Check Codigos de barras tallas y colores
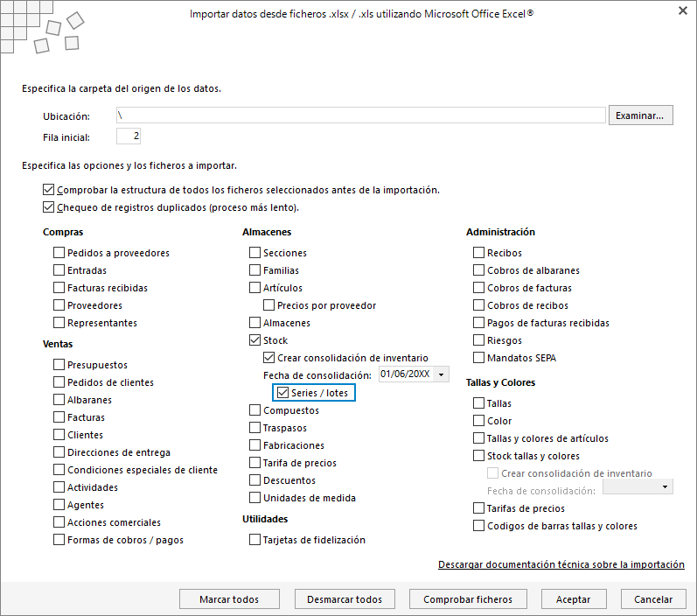The image size is (697, 616). (478, 526)
